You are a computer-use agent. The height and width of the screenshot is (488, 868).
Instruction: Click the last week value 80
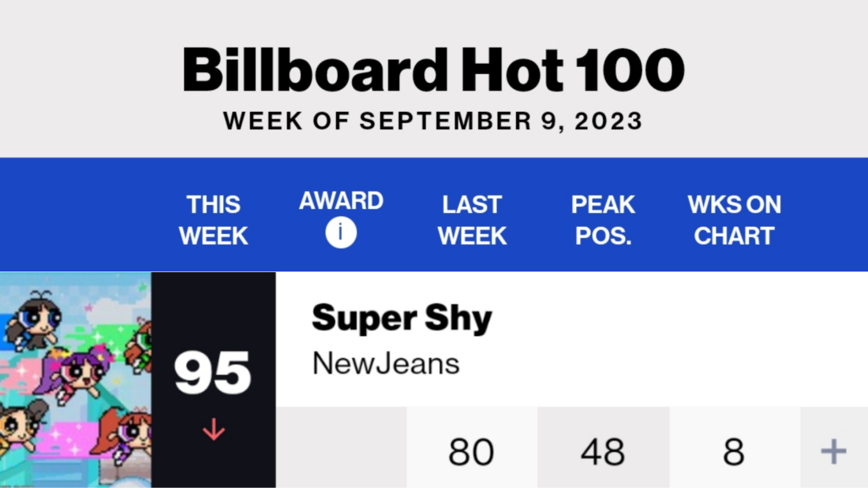point(471,452)
